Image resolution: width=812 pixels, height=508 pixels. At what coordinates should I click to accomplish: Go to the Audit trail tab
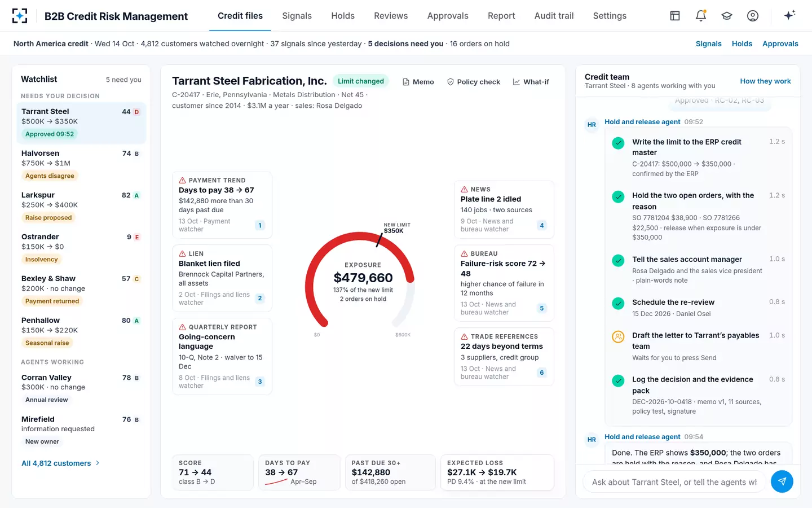(554, 16)
